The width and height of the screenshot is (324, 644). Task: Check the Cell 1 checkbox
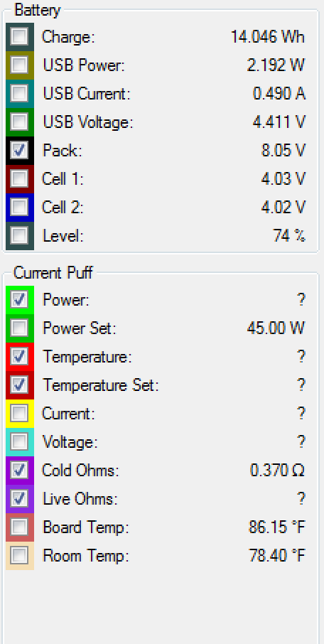click(19, 178)
